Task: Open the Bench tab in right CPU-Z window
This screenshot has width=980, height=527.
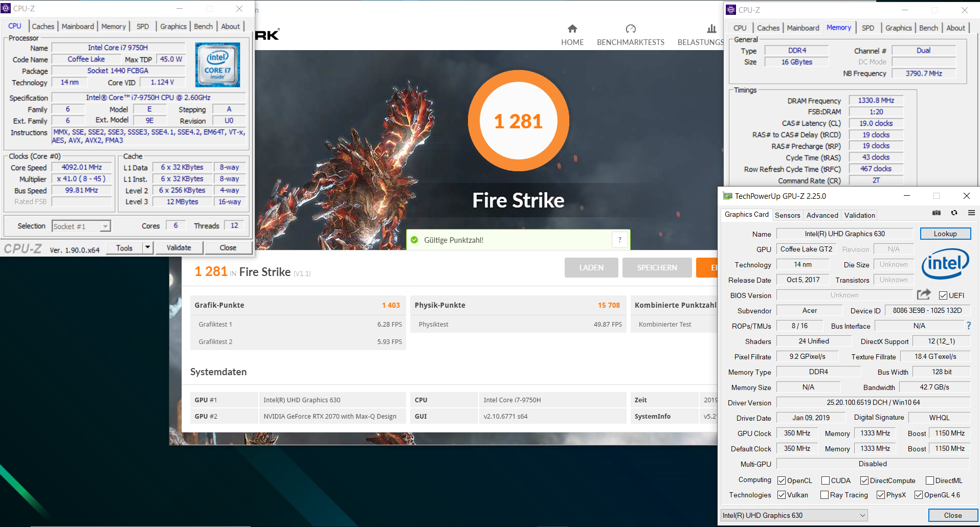Action: tap(928, 28)
